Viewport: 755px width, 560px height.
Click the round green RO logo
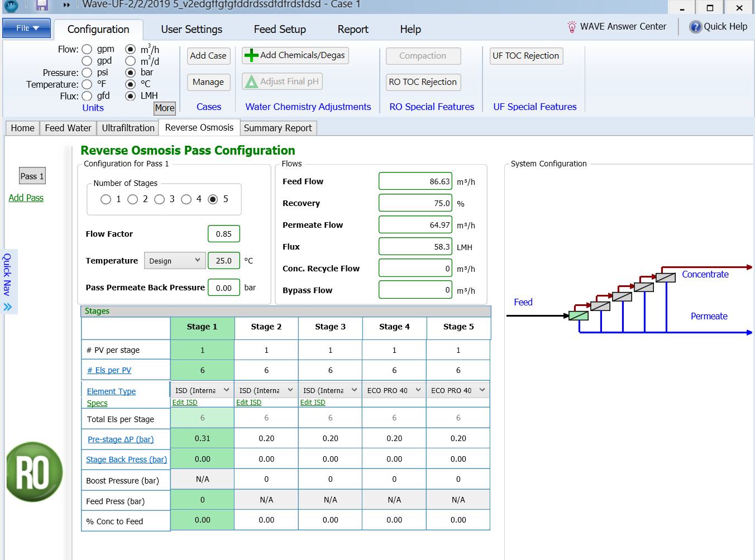[35, 472]
